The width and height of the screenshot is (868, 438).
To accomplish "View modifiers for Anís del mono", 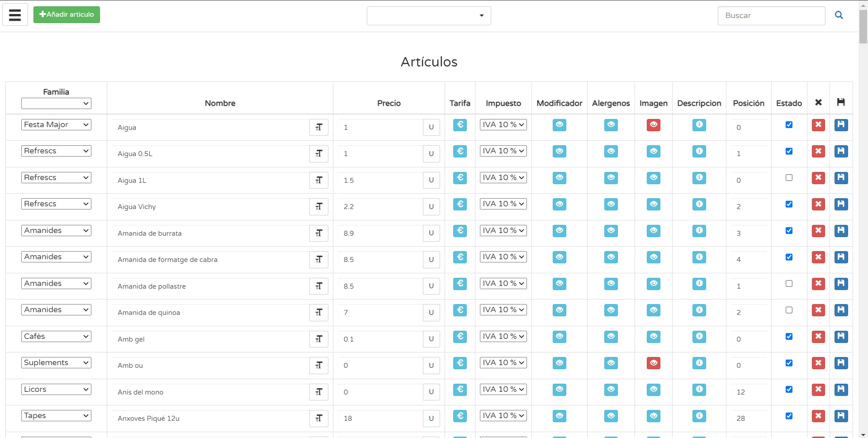I will pyautogui.click(x=559, y=390).
